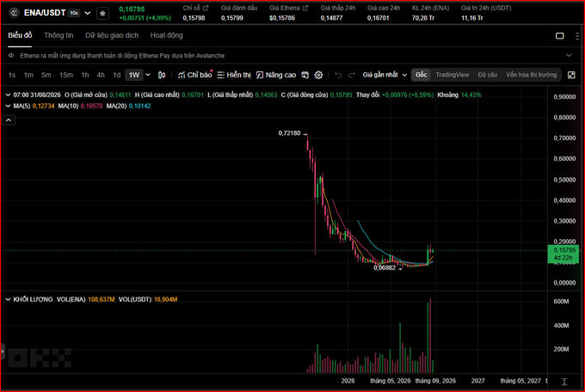Screen dimensions: 585x392
Task: Open the Hoạt động tab
Action: [x=166, y=35]
